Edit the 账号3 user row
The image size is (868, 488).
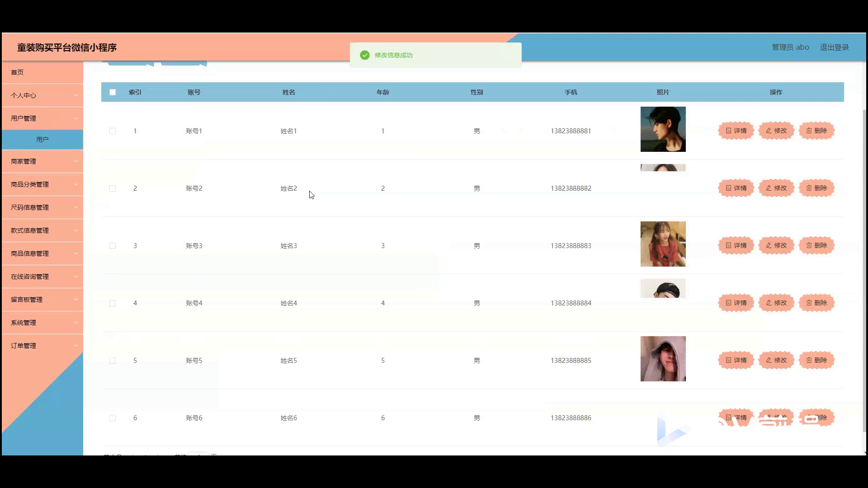coord(776,245)
